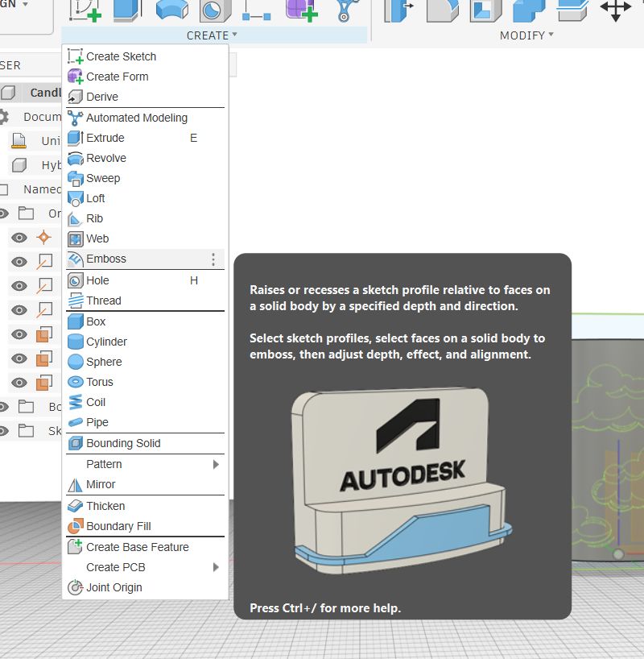Choose Automated Modeling menu entry
Image resolution: width=644 pixels, height=659 pixels.
[x=145, y=118]
